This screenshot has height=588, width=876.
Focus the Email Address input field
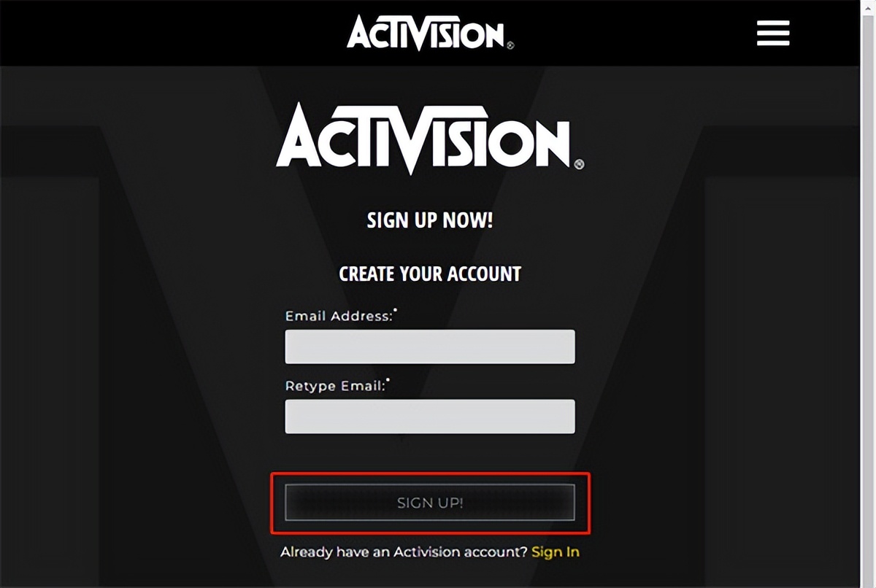[x=430, y=347]
